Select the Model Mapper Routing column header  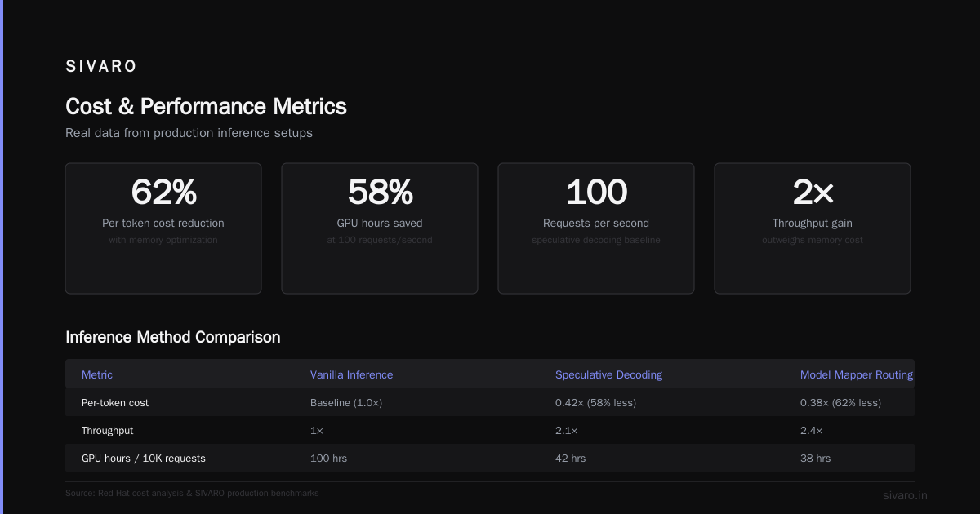[857, 374]
